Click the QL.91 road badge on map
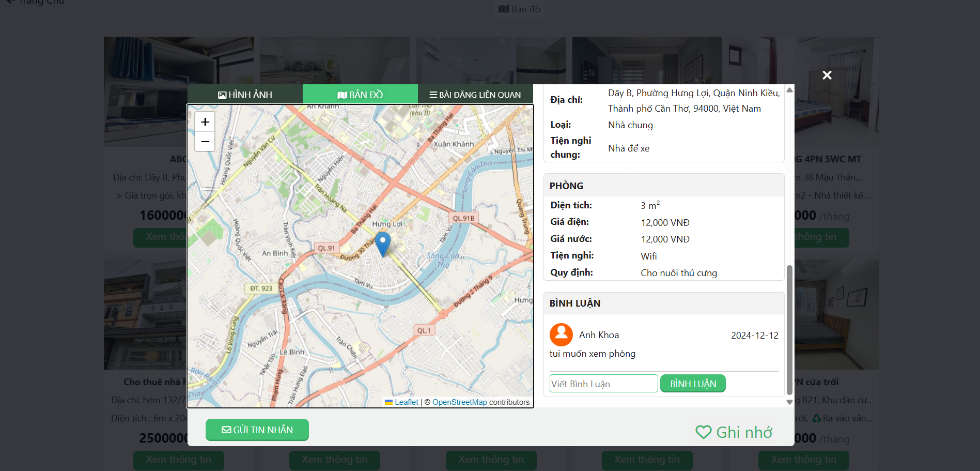Image resolution: width=980 pixels, height=471 pixels. (x=326, y=248)
